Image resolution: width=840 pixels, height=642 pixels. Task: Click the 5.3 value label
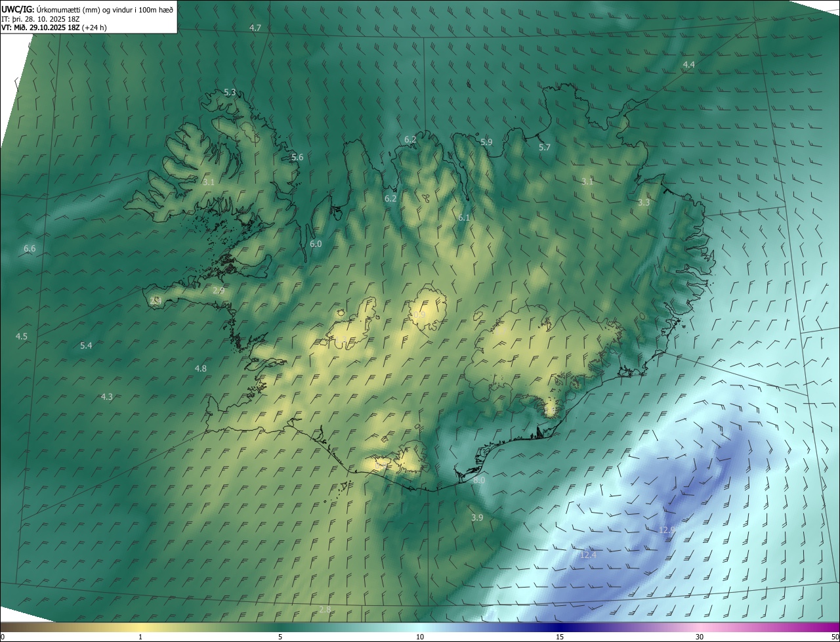(x=230, y=92)
